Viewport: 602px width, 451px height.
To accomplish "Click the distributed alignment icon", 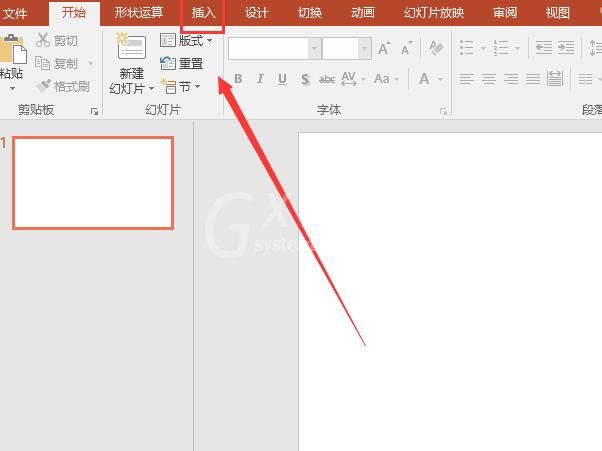I will point(555,79).
